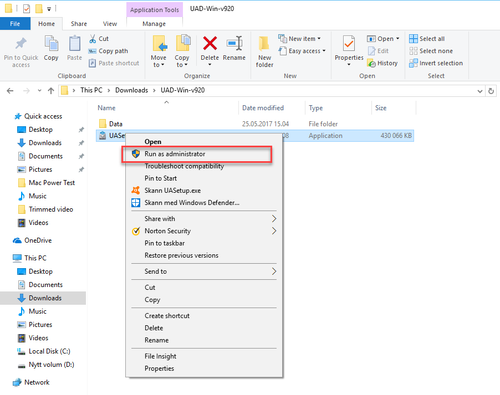Image resolution: width=500 pixels, height=395 pixels.
Task: Click Select all in the ribbon
Action: (x=427, y=39)
